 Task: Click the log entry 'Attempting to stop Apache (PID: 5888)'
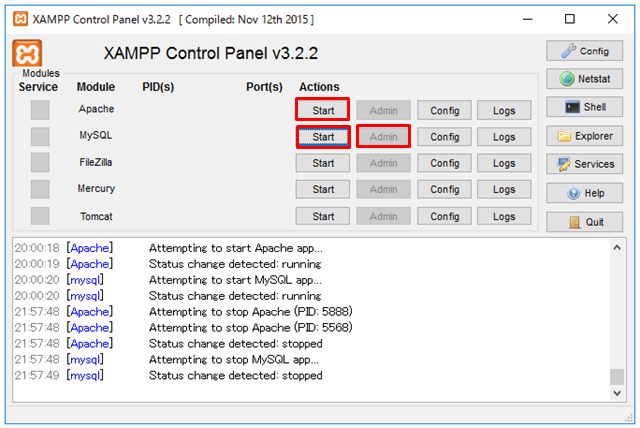click(251, 312)
